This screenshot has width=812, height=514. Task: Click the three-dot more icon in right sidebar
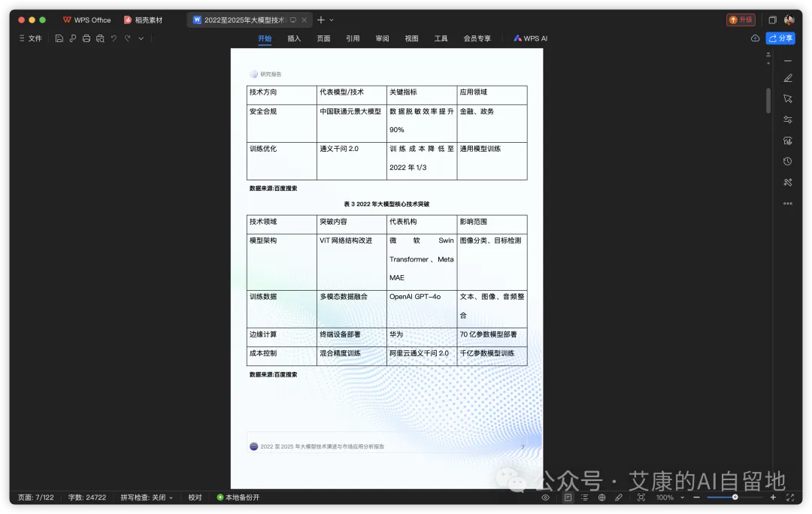tap(788, 204)
